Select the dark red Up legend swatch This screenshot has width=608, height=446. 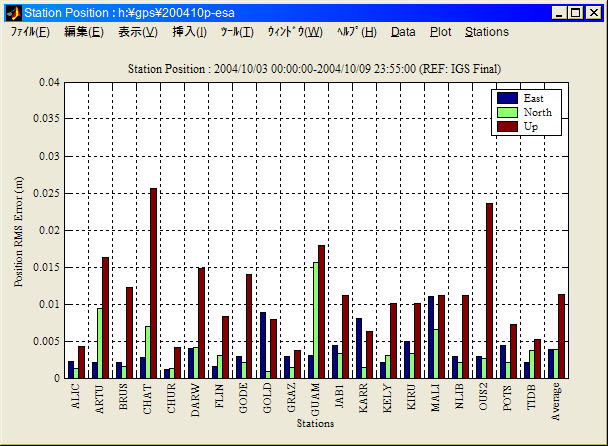click(x=507, y=126)
